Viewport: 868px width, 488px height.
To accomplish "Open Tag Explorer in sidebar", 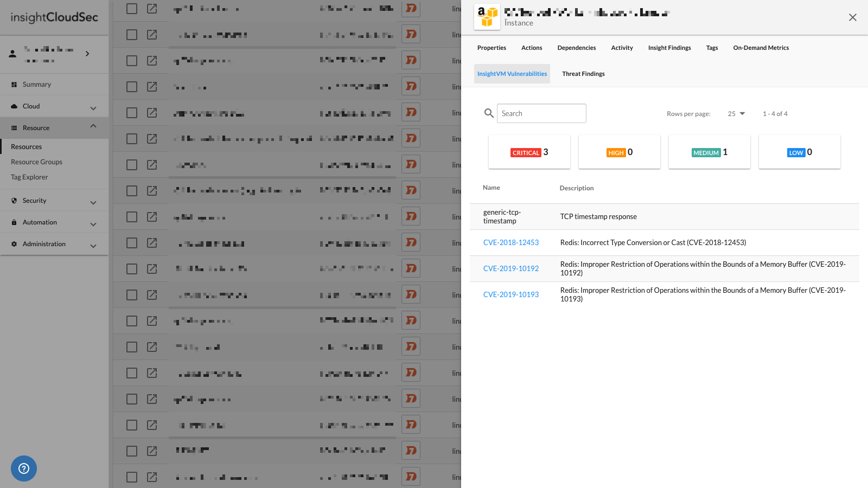I will (x=29, y=177).
